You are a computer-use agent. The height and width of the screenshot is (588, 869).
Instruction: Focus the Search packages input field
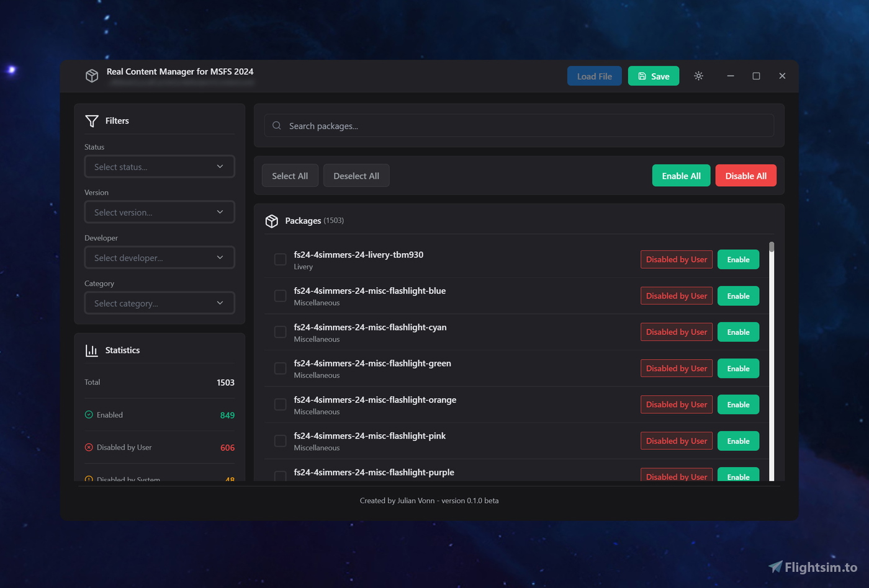pos(528,126)
